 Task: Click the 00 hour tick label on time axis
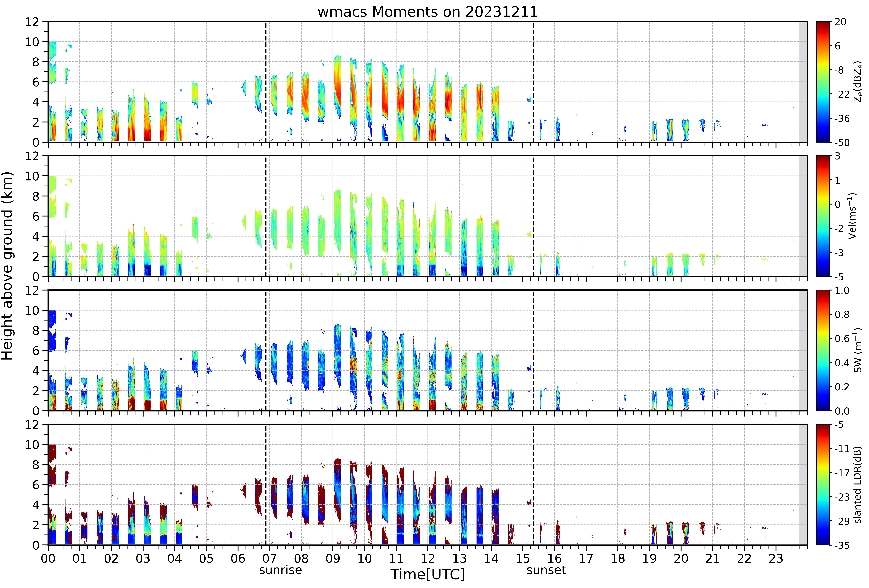48,558
